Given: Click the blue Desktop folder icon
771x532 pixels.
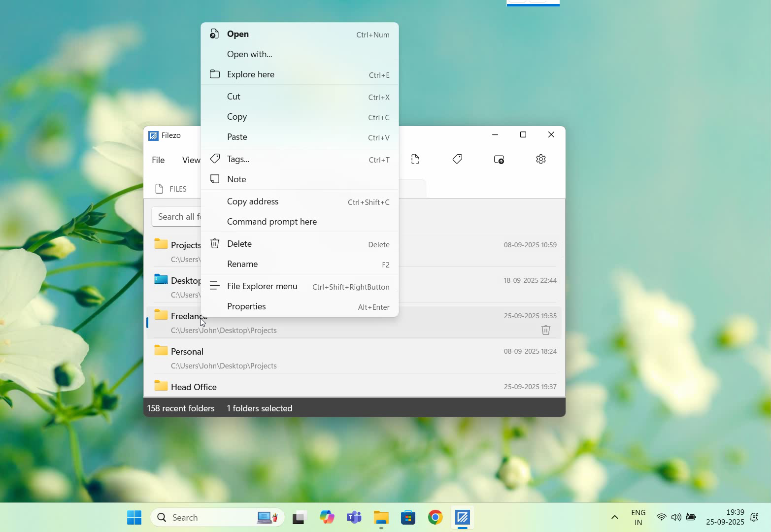Looking at the screenshot, I should coord(161,279).
